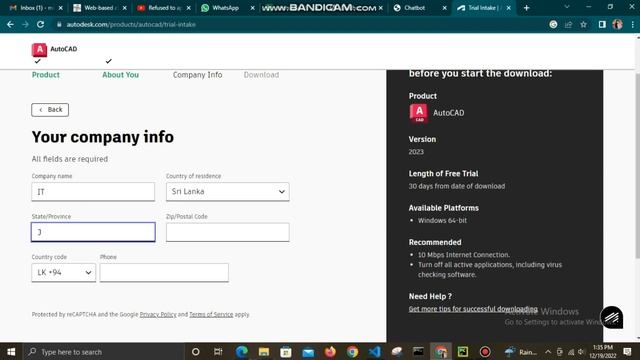Select the Download step

coord(261,75)
